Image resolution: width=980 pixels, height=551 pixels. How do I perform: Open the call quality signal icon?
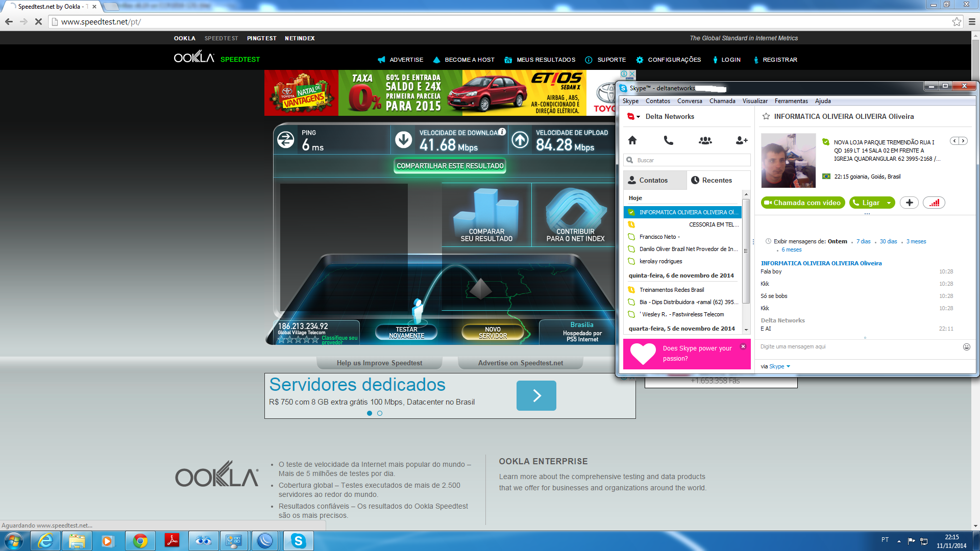(x=934, y=203)
